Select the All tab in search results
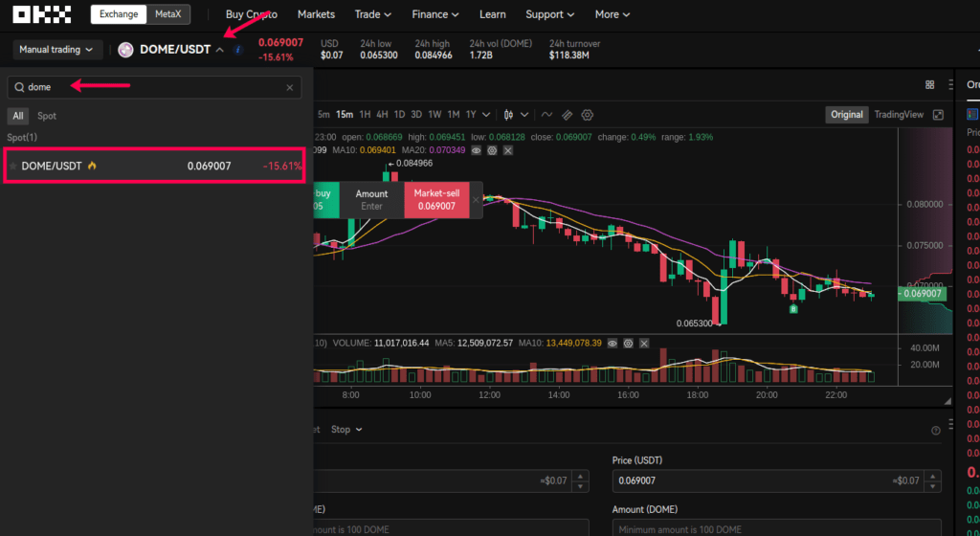This screenshot has height=536, width=980. click(18, 116)
